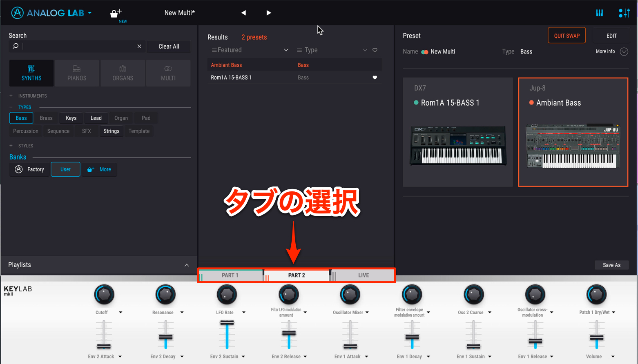Toggle the Pad type filter
638x364 pixels.
(x=146, y=118)
